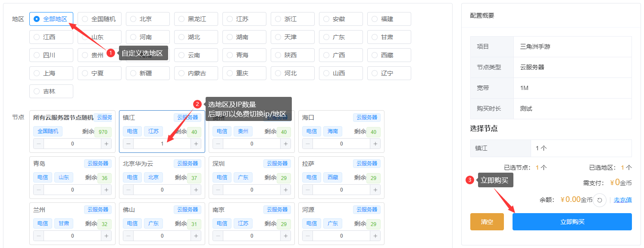Increase 深圳 node quantity
This screenshot has height=248, width=644.
pos(286,189)
